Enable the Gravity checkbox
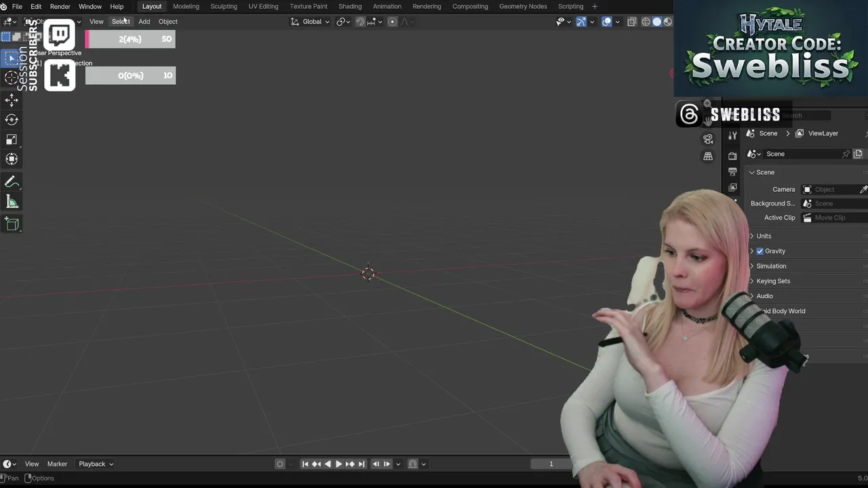868x488 pixels. [x=760, y=251]
